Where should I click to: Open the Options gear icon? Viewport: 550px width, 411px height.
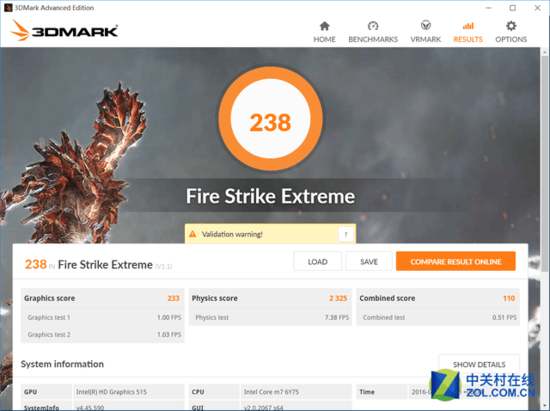511,26
